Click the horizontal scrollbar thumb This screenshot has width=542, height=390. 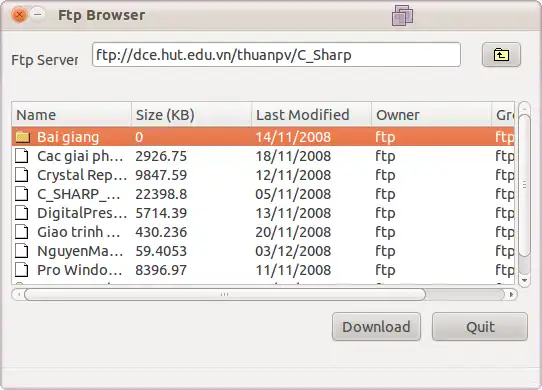click(225, 295)
